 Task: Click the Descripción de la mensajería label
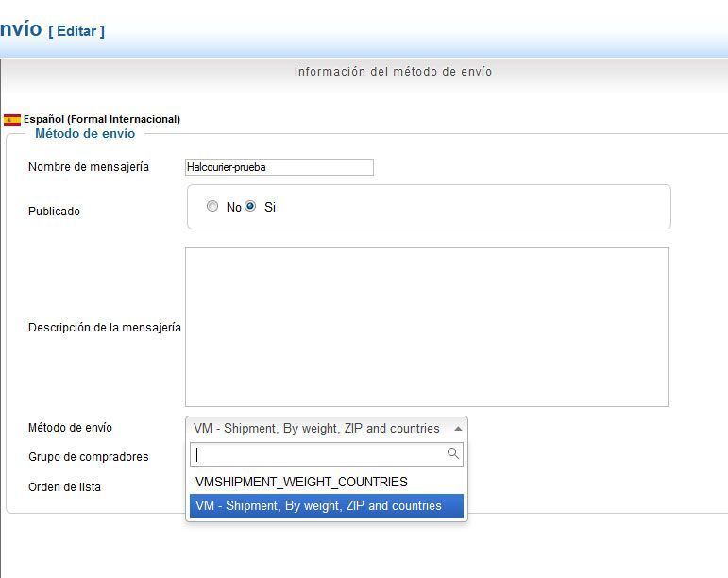coord(105,328)
